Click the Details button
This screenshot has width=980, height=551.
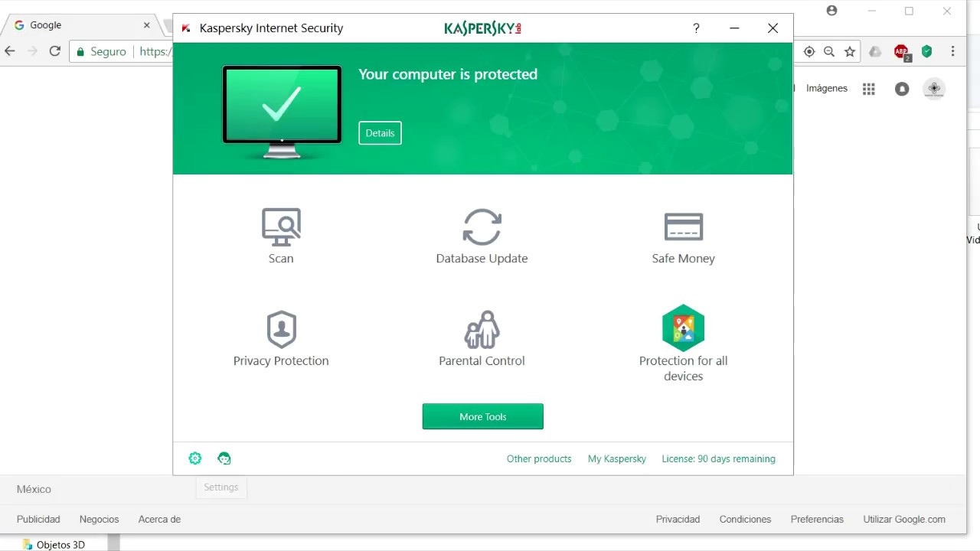(380, 133)
